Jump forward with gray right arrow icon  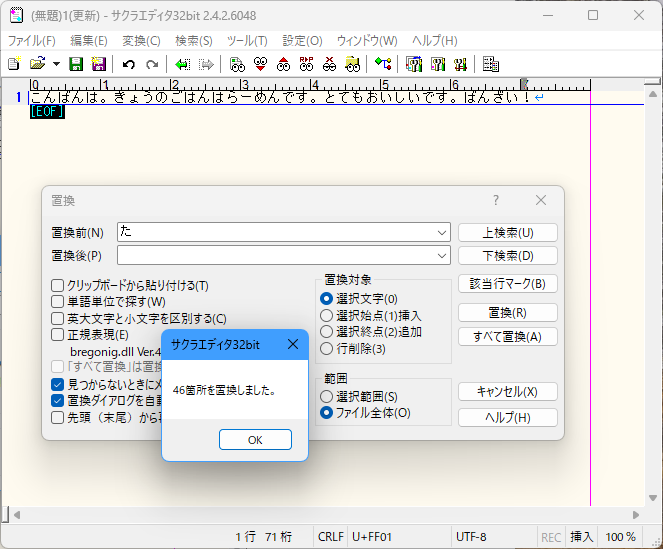click(x=206, y=64)
